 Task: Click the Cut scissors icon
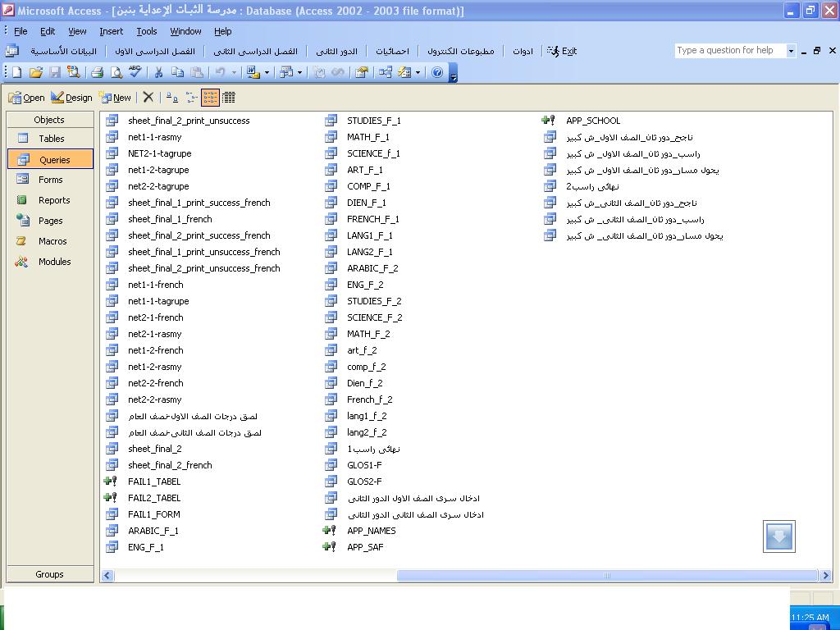(x=158, y=72)
